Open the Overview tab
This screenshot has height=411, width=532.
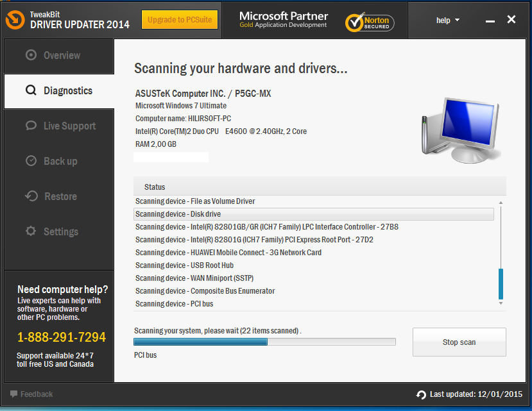[59, 56]
